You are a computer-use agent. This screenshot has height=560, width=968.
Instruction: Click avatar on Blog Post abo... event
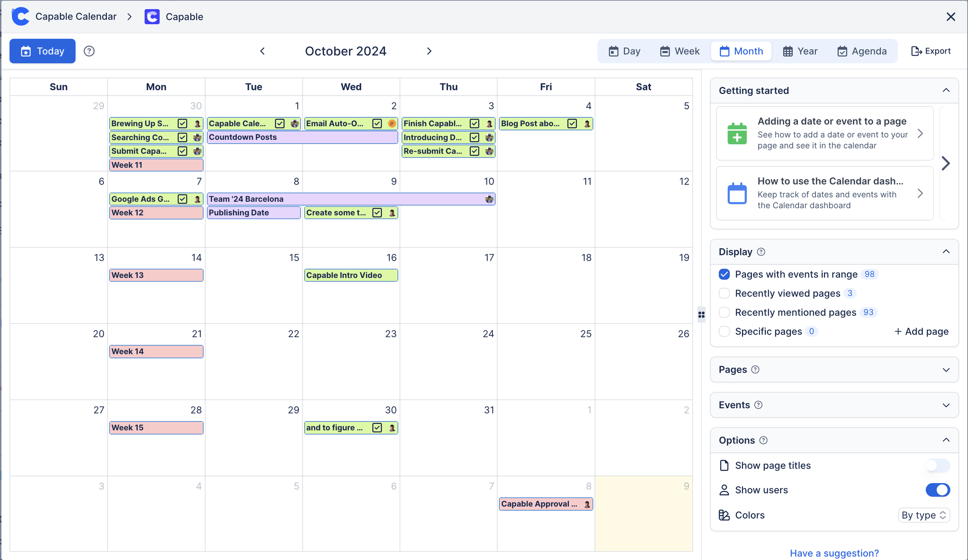tap(587, 123)
